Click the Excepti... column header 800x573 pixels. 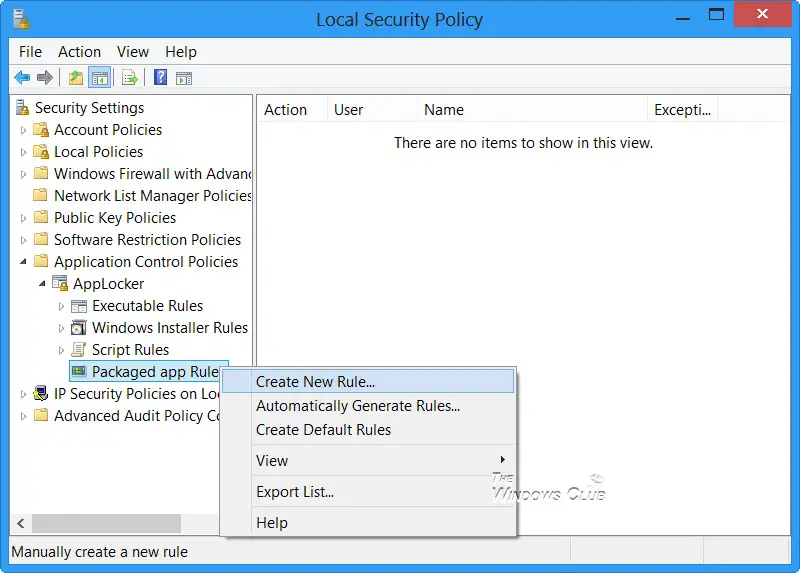(x=683, y=110)
